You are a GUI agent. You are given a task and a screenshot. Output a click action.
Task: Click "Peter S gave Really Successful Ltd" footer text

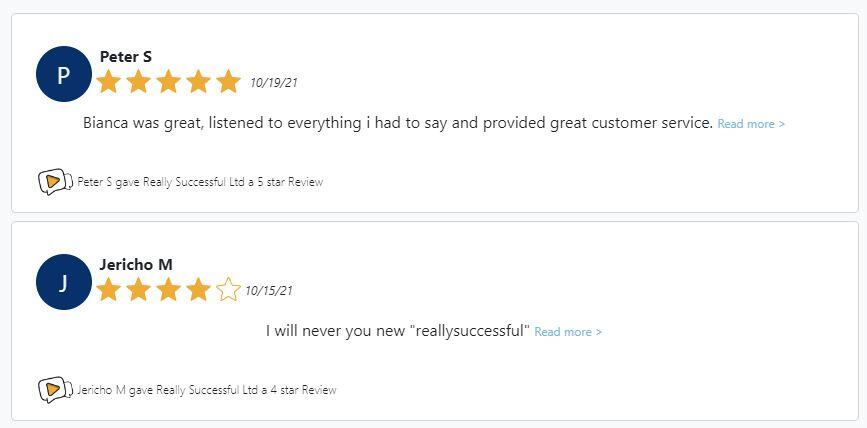(x=200, y=183)
